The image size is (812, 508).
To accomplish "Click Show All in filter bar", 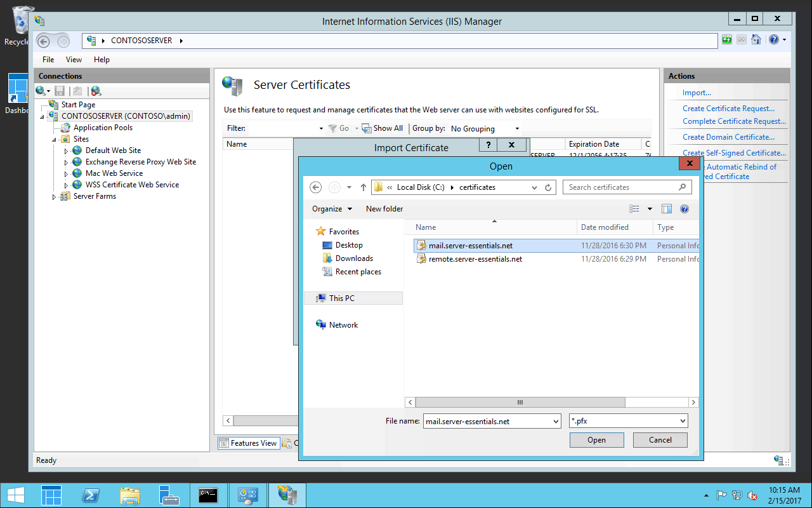I will pyautogui.click(x=383, y=128).
